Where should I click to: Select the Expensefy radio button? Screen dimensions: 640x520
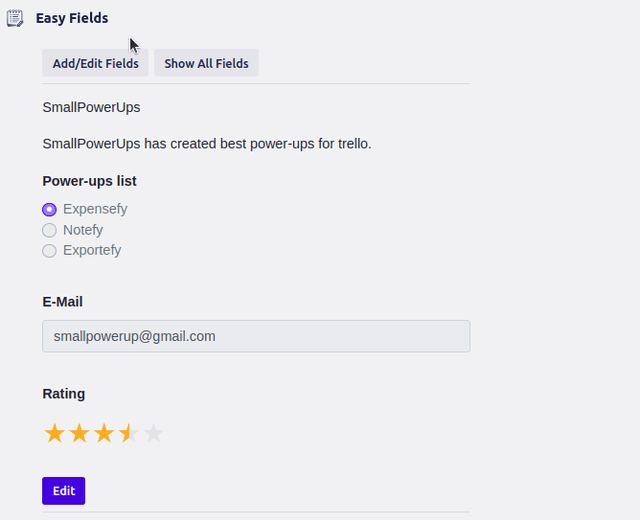point(49,210)
